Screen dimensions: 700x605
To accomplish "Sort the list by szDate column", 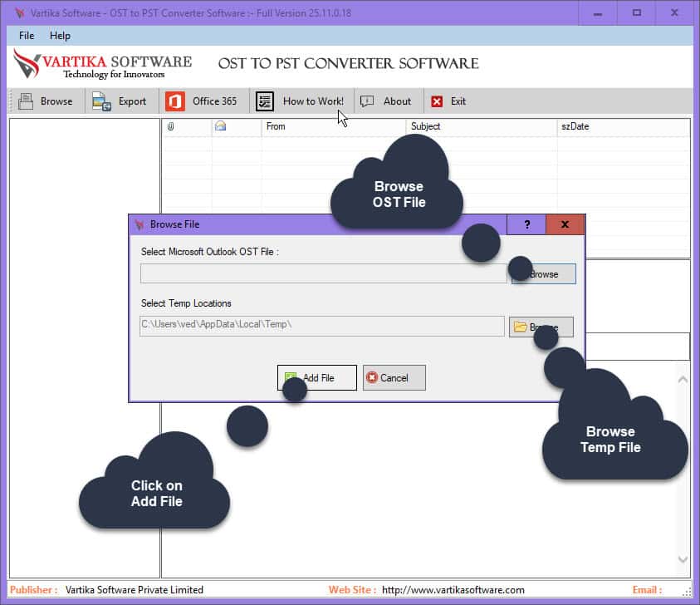I will (x=624, y=126).
